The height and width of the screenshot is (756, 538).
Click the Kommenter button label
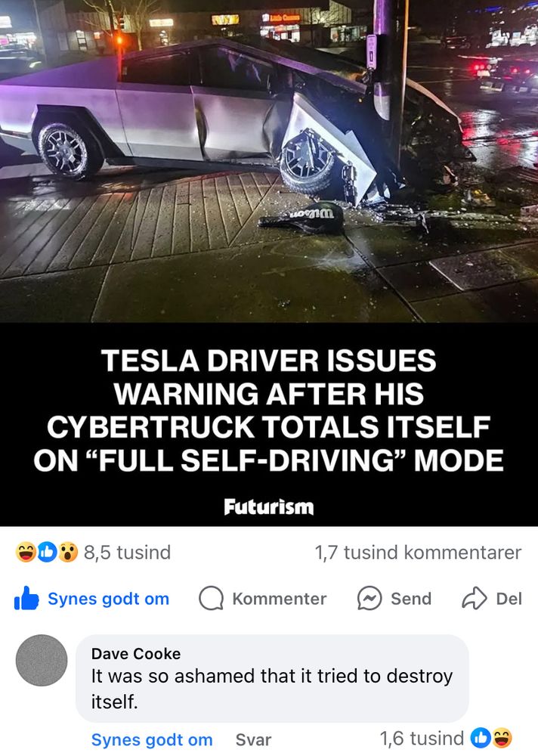(x=280, y=599)
